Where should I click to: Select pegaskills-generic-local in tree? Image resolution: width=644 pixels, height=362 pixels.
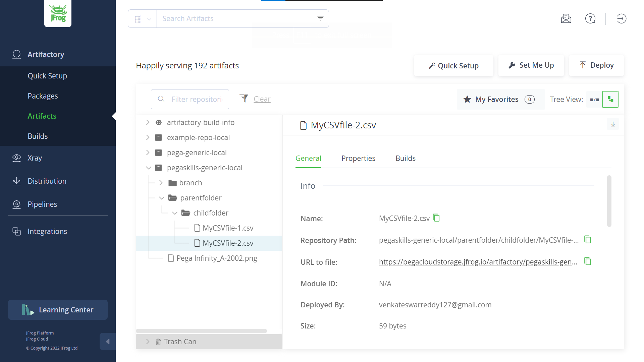pyautogui.click(x=205, y=168)
